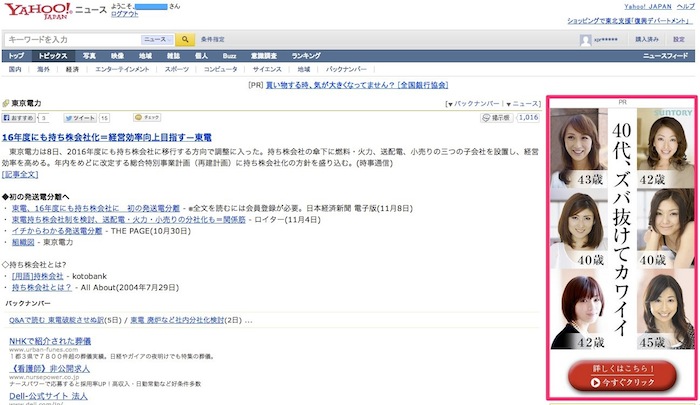Expand the ▼ニュース dropdown at top right
The image size is (700, 405).
[x=522, y=104]
